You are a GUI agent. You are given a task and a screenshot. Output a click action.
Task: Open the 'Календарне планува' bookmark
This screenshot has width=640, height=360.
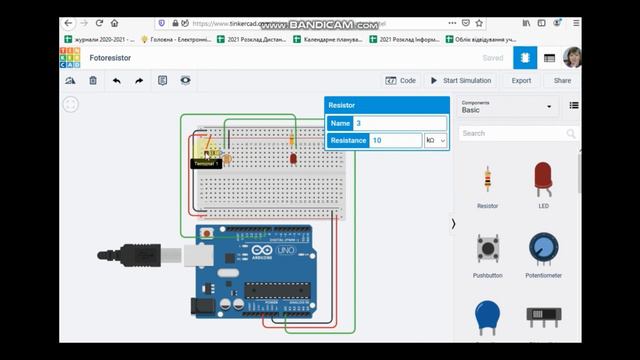tap(328, 39)
